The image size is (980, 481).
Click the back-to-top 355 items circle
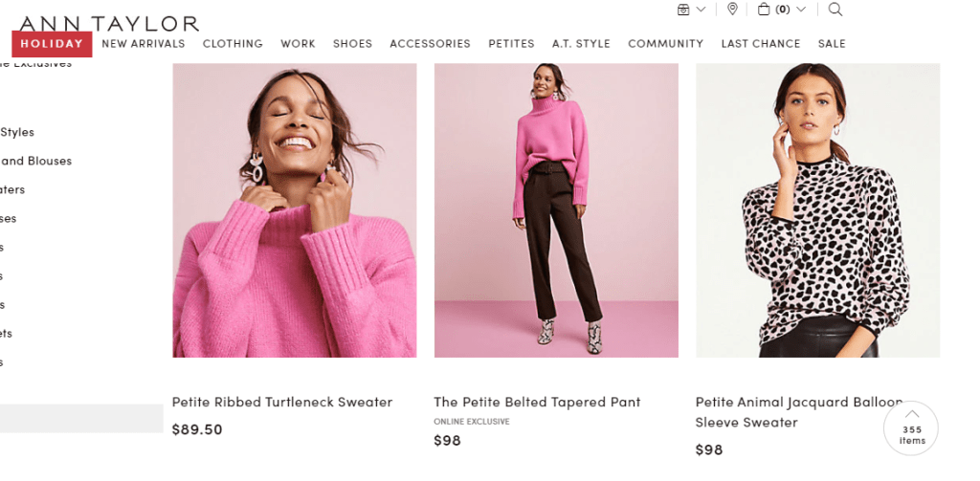[911, 427]
